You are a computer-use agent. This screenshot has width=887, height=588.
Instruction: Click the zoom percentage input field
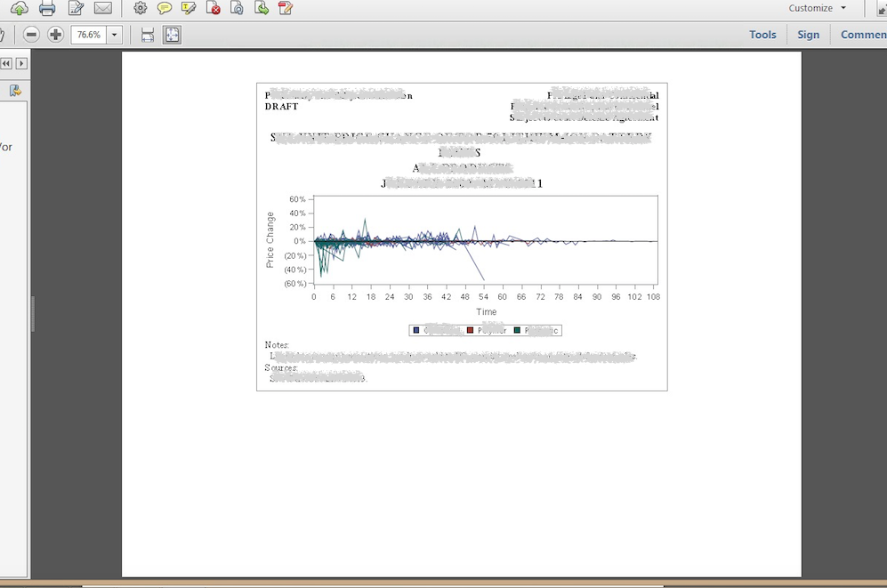(89, 35)
